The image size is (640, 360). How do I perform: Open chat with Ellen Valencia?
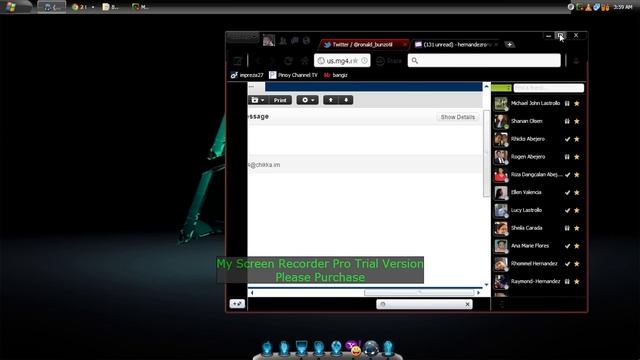coord(526,192)
